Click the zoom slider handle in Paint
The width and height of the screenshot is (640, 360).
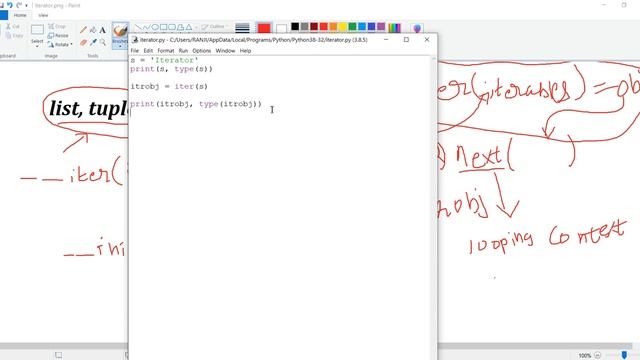tap(624, 355)
